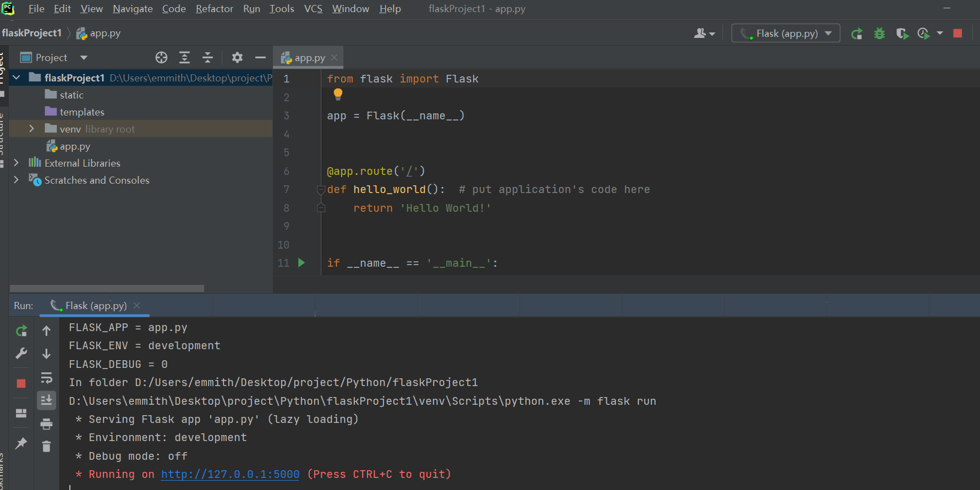
Task: Toggle pin tab in Run panel
Action: pyautogui.click(x=21, y=443)
